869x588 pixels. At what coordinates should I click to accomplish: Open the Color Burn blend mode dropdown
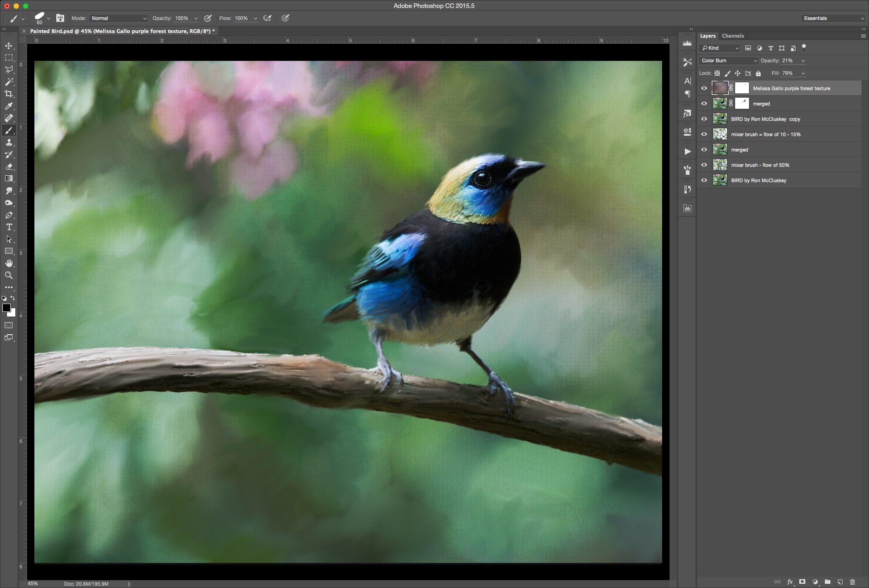click(728, 61)
